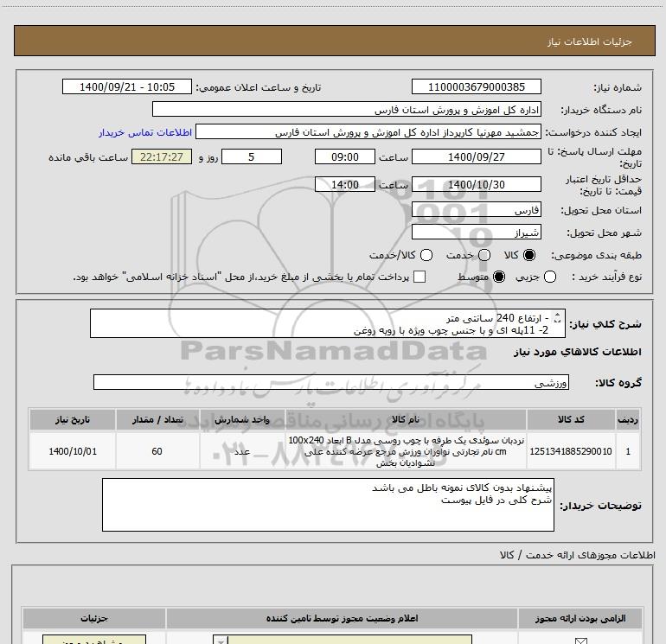Click the goods group field ورزشی
The image size is (666, 644).
[x=331, y=382]
